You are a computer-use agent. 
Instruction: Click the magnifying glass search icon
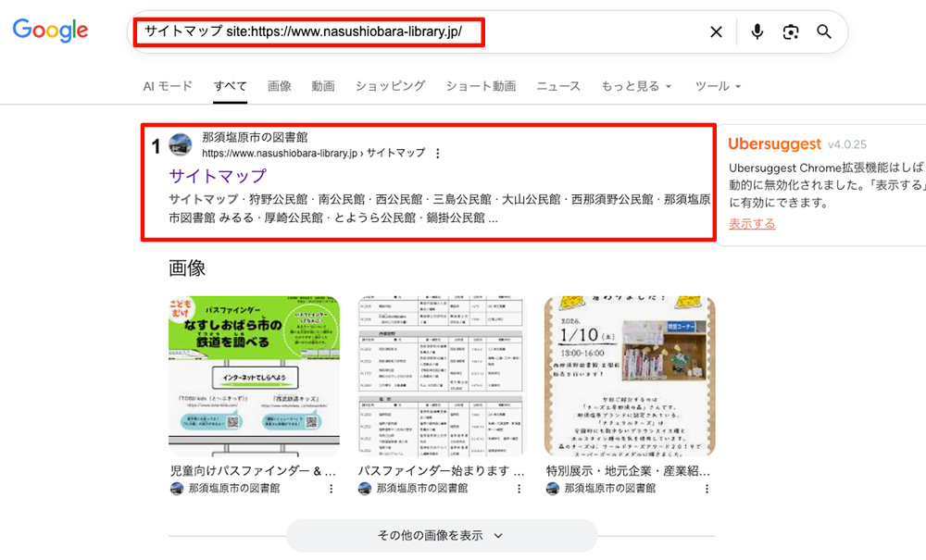tap(823, 31)
